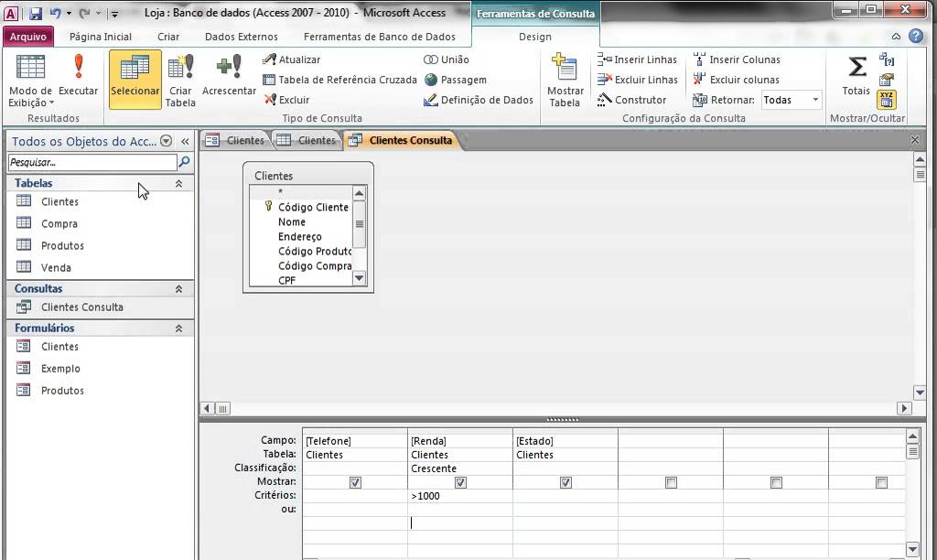The image size is (937, 560).
Task: Click the down arrow of Clientes field list
Action: (x=359, y=278)
